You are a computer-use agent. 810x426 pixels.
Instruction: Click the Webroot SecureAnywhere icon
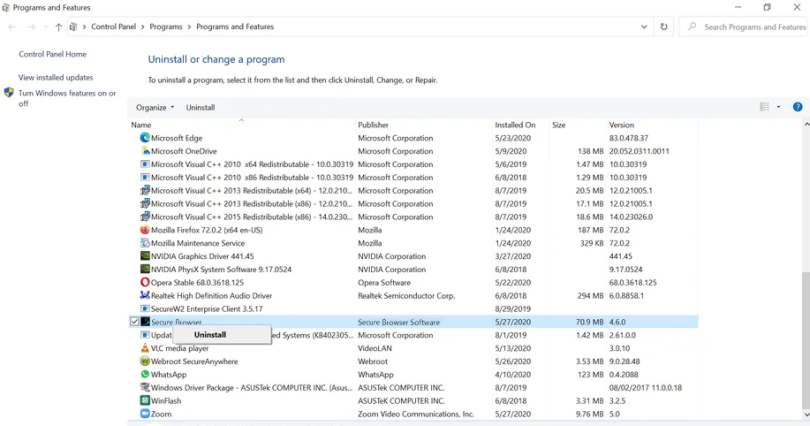click(145, 361)
